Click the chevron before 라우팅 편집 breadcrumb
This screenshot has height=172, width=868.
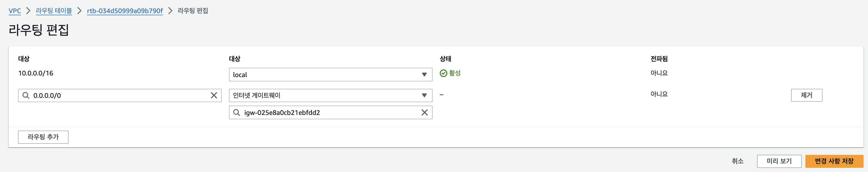pyautogui.click(x=170, y=11)
